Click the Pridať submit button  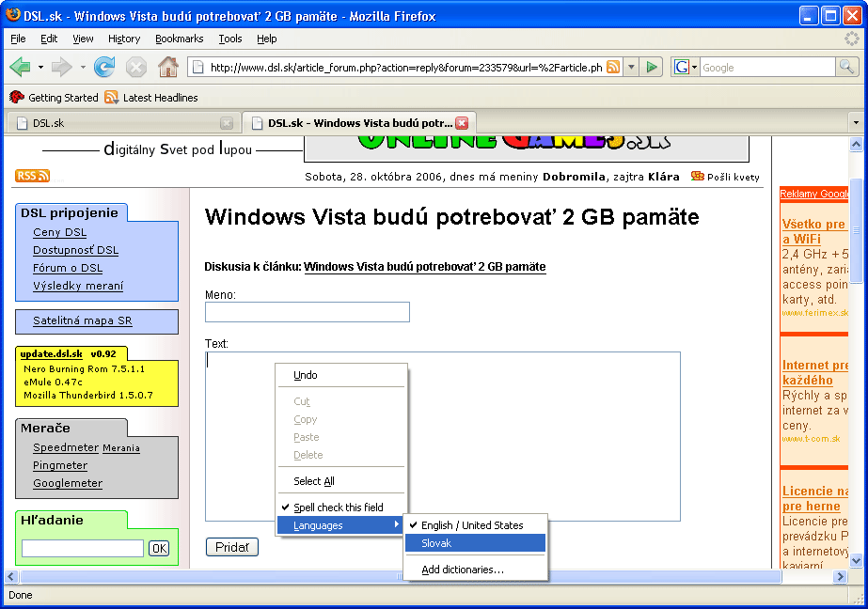coord(232,547)
